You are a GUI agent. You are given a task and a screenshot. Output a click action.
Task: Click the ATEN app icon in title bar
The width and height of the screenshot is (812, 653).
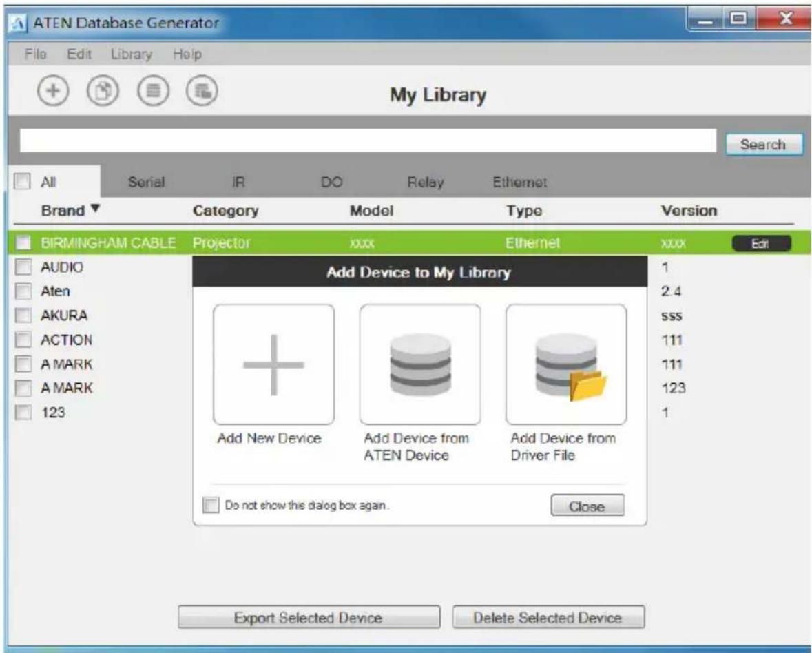pos(18,23)
